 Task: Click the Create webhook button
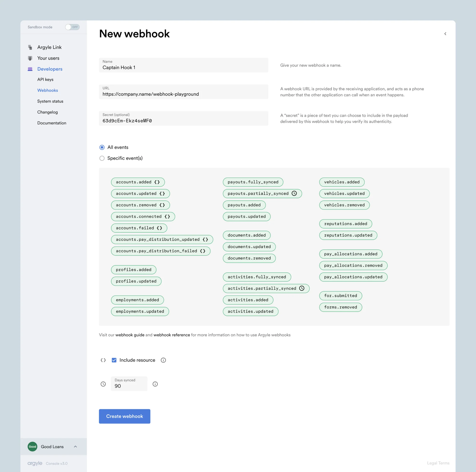click(124, 416)
